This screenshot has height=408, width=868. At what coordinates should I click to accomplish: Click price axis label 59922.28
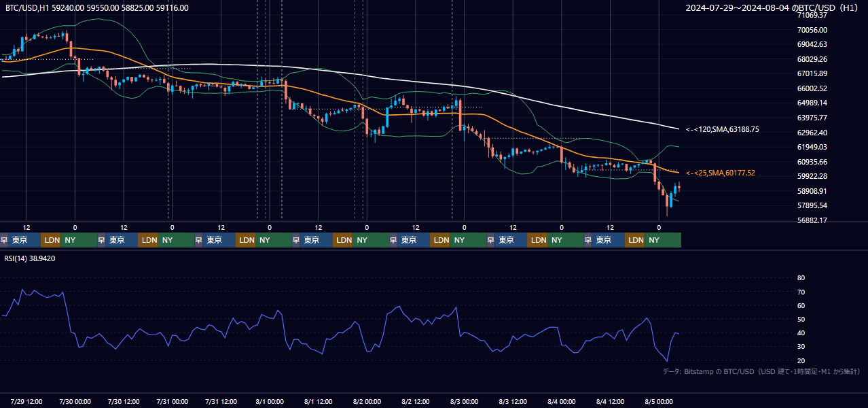[x=812, y=176]
